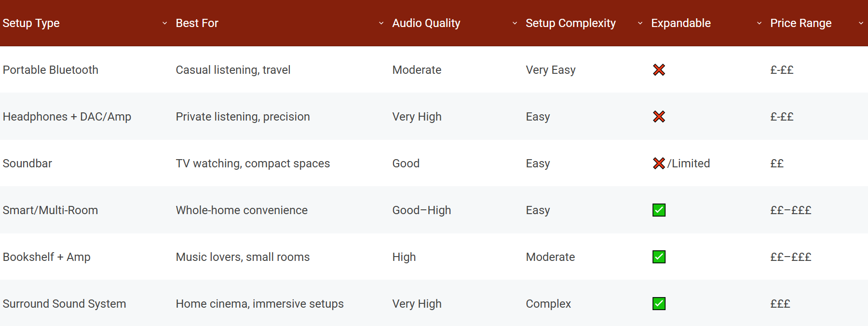Click the ££ price icon for Soundbar
The image size is (868, 326).
(x=777, y=163)
